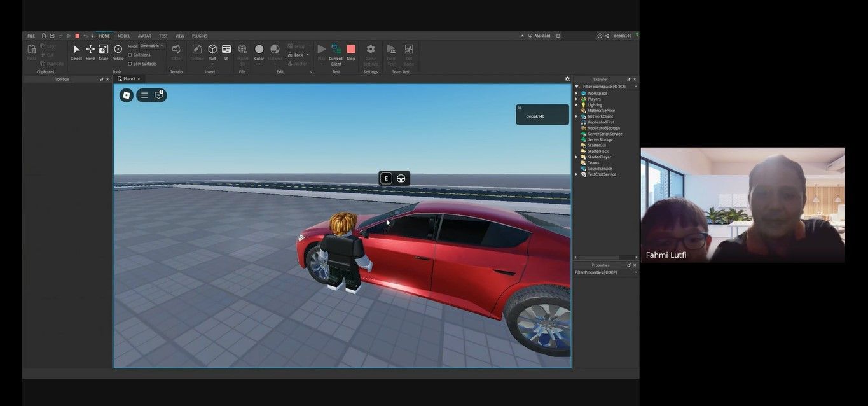The height and width of the screenshot is (406, 868).
Task: Click the steering wheel drive prompt
Action: pyautogui.click(x=401, y=178)
